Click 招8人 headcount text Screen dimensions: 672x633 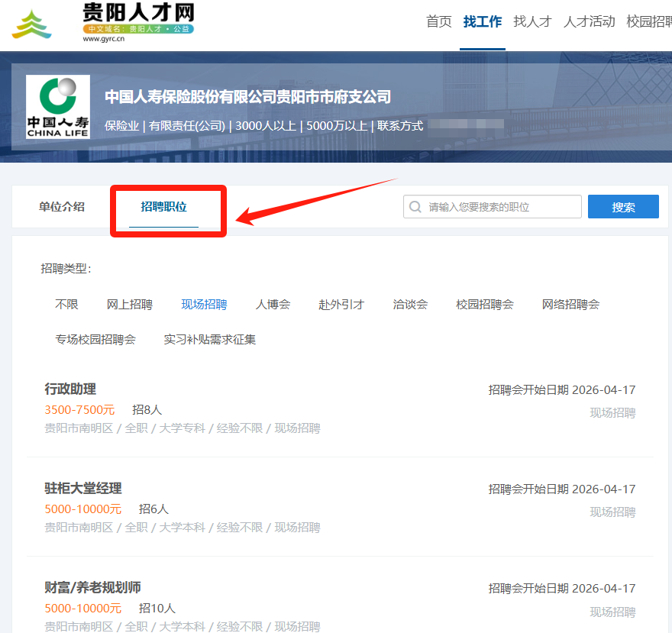pyautogui.click(x=147, y=410)
